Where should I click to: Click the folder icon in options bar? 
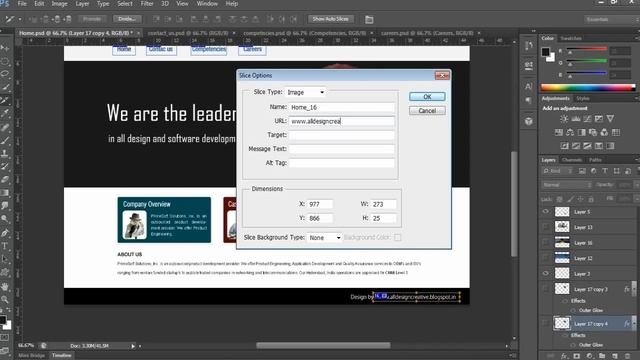click(x=369, y=19)
